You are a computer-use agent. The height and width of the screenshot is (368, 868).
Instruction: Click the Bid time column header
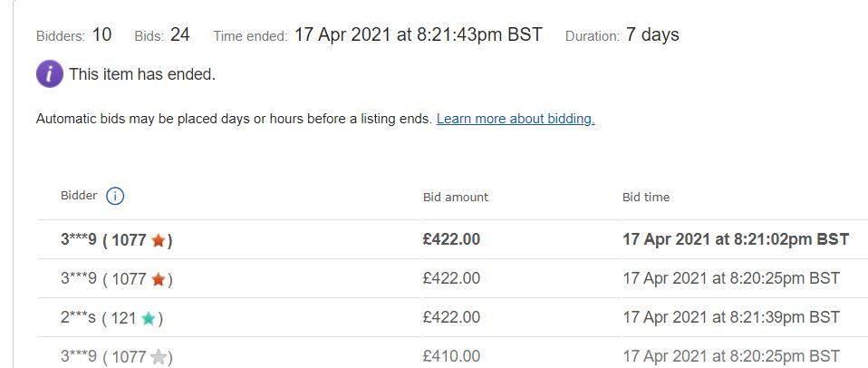(646, 197)
